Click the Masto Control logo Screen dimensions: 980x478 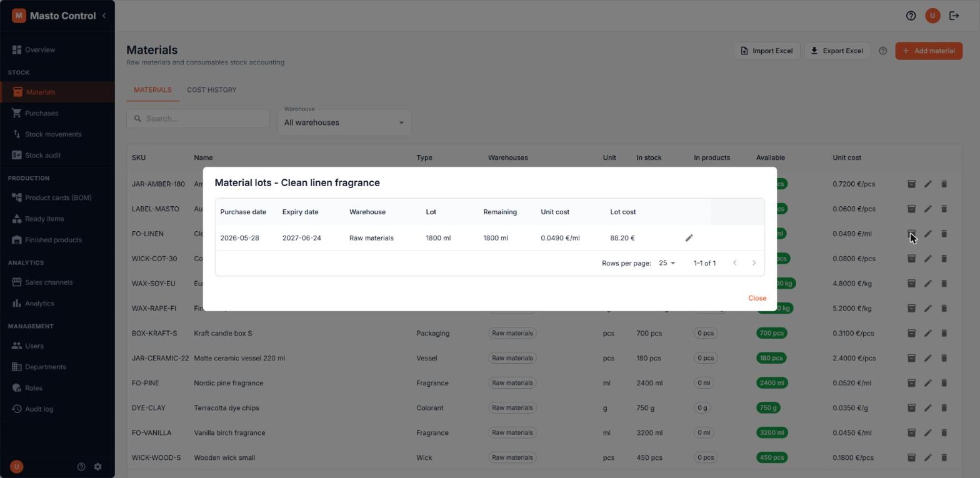pyautogui.click(x=19, y=16)
